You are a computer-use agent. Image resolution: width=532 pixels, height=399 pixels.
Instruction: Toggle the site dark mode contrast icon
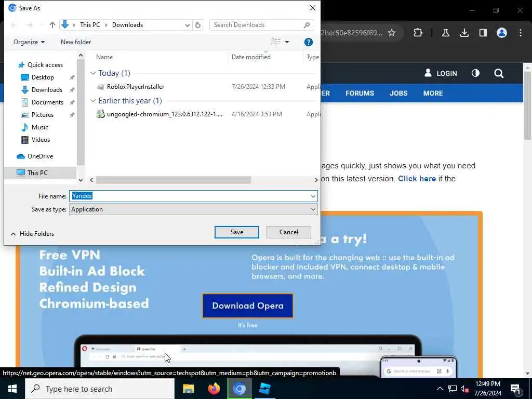point(475,73)
